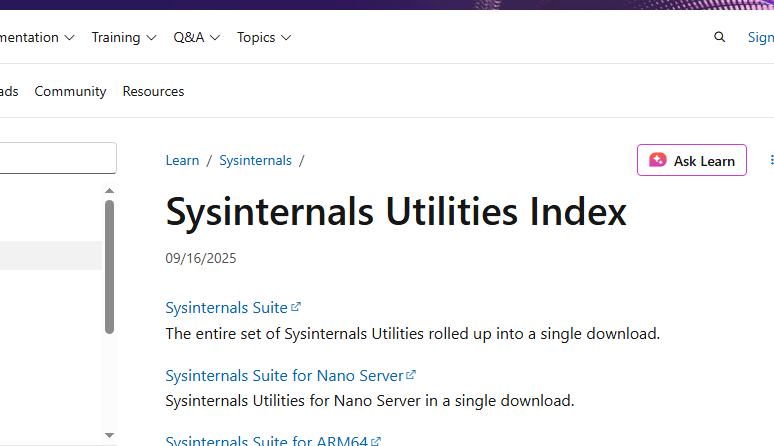The width and height of the screenshot is (774, 446).
Task: Expand the Training dropdown menu
Action: click(124, 38)
